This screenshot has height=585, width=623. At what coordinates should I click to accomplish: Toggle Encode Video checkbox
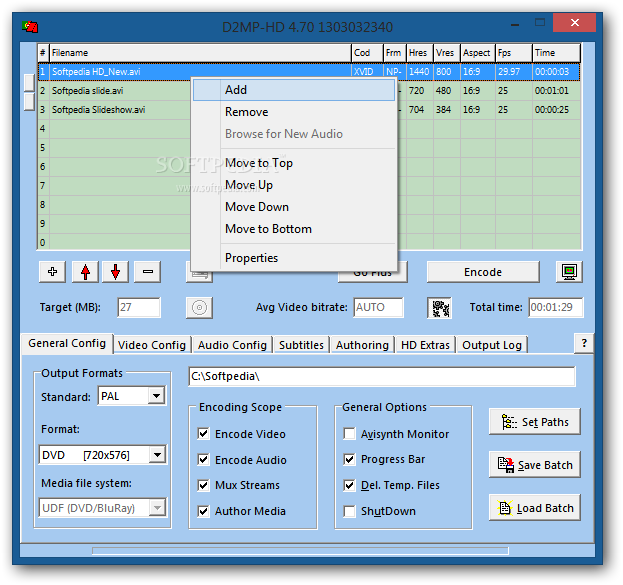point(203,434)
